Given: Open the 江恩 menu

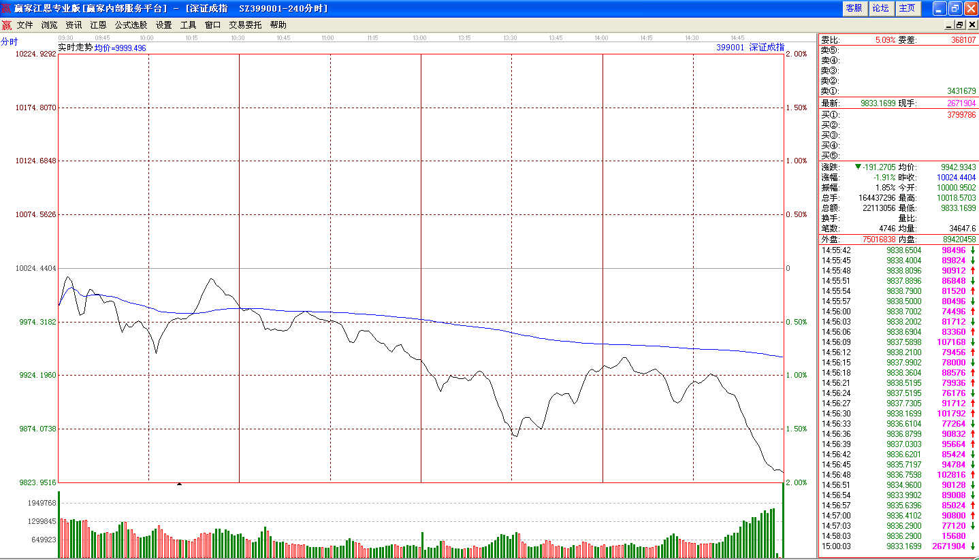Looking at the screenshot, I should coord(98,25).
